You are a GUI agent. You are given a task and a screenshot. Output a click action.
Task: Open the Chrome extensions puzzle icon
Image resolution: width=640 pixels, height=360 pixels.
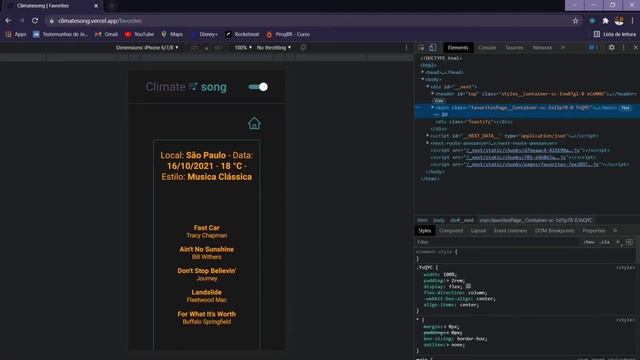point(606,21)
